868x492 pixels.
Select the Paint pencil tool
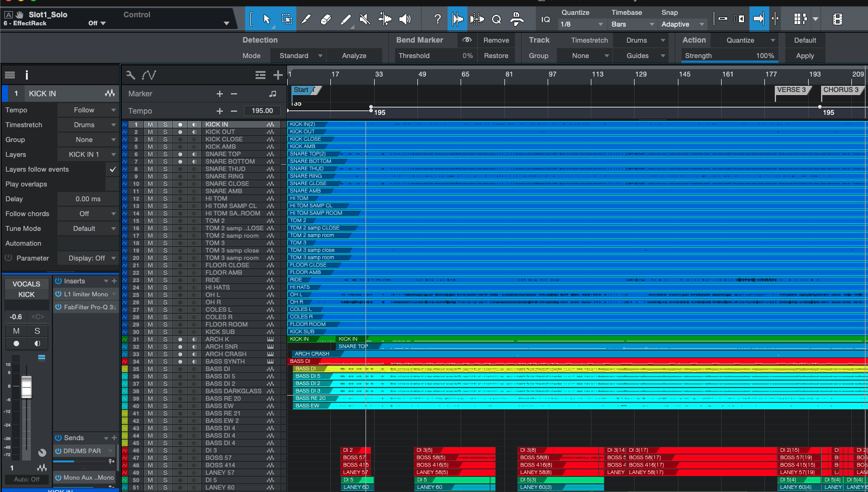click(x=346, y=19)
